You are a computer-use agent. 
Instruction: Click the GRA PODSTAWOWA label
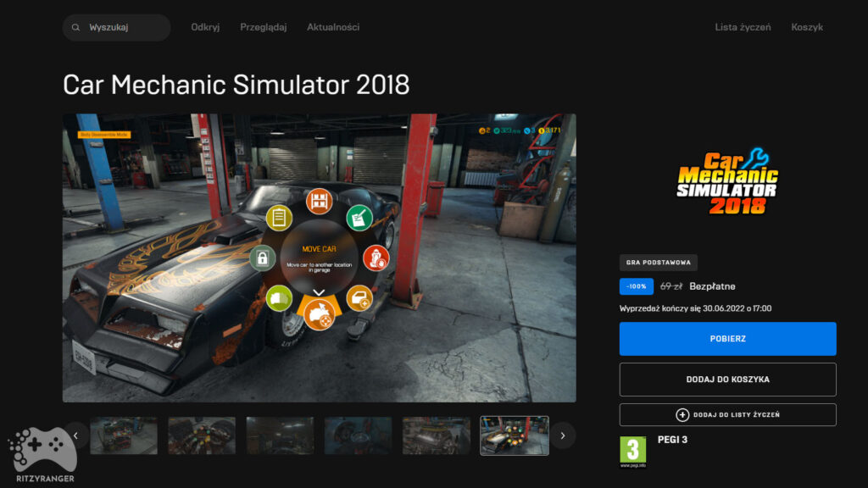(x=658, y=263)
